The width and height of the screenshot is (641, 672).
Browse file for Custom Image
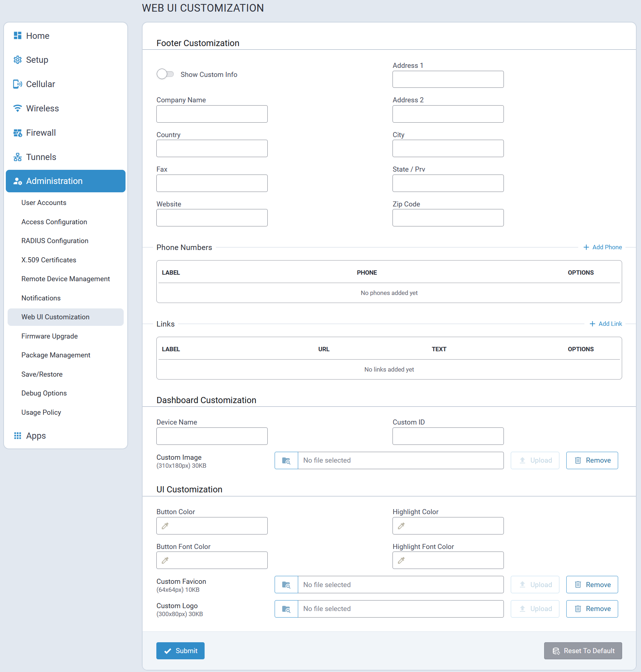pos(286,460)
